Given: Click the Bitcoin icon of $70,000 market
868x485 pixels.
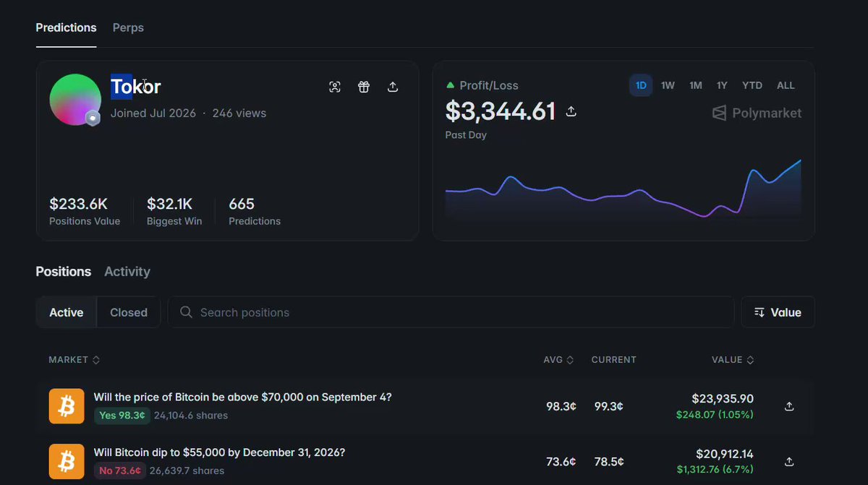Looking at the screenshot, I should (67, 406).
